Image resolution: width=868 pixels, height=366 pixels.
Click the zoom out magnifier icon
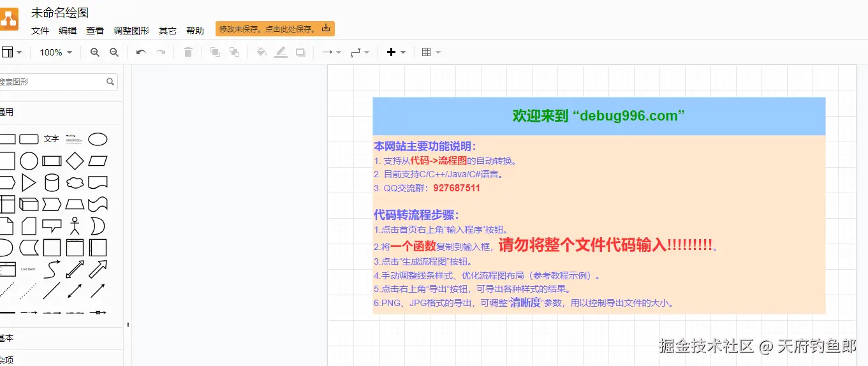pyautogui.click(x=114, y=52)
